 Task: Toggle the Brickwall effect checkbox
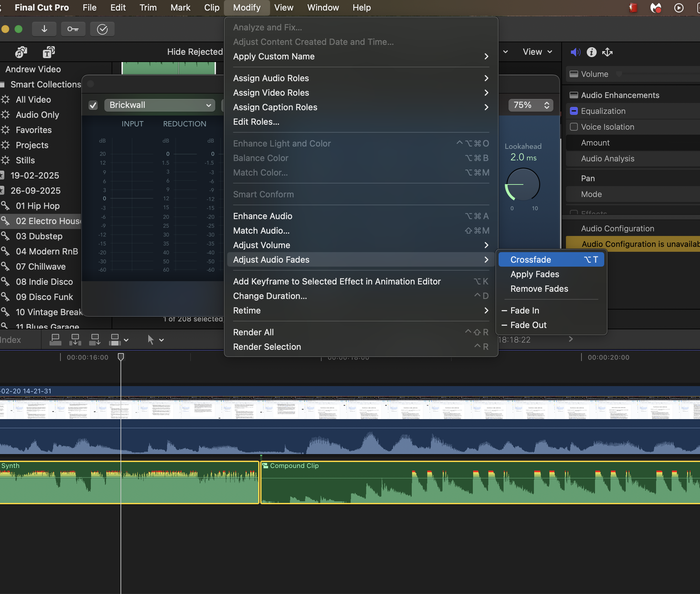tap(93, 105)
